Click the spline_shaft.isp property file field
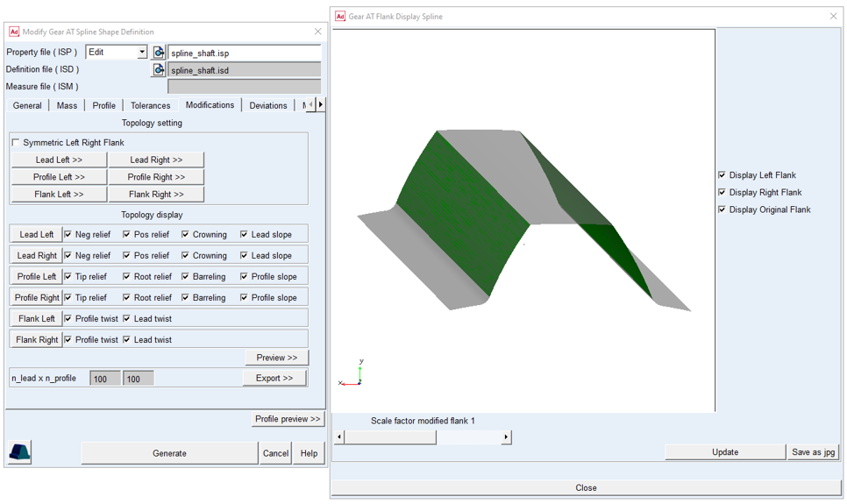This screenshot has width=847, height=504. click(244, 53)
